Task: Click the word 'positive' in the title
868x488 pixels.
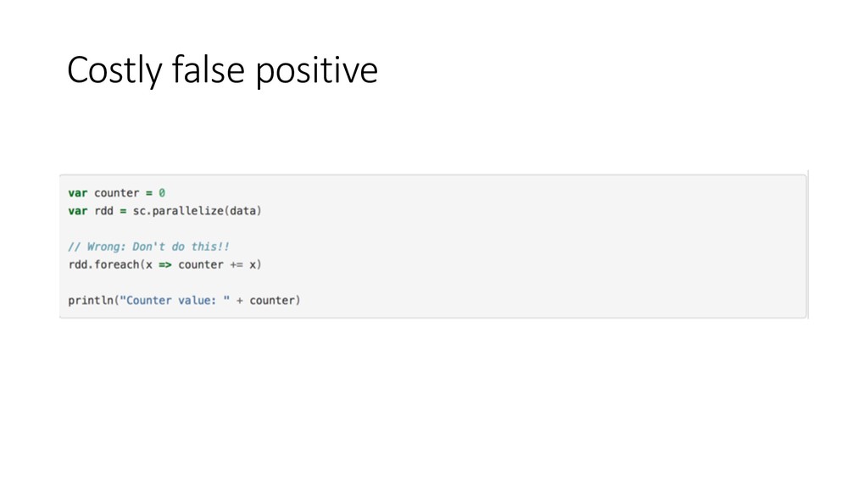Action: (x=317, y=70)
